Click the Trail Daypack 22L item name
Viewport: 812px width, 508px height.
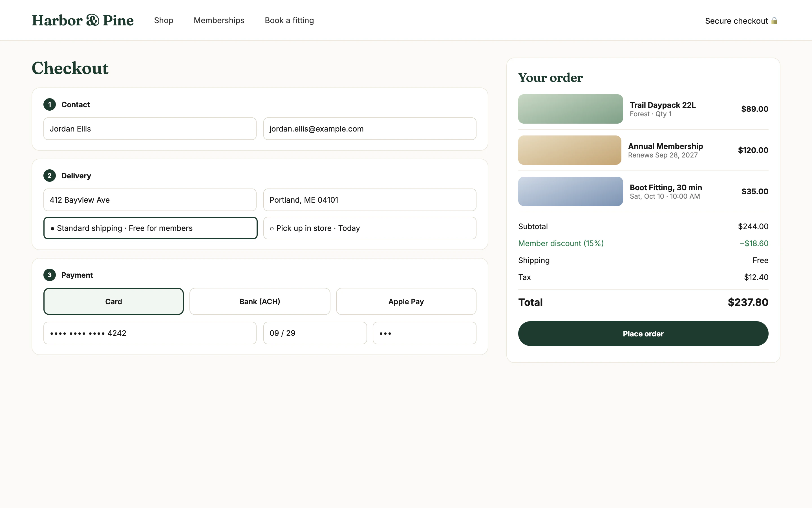coord(663,105)
